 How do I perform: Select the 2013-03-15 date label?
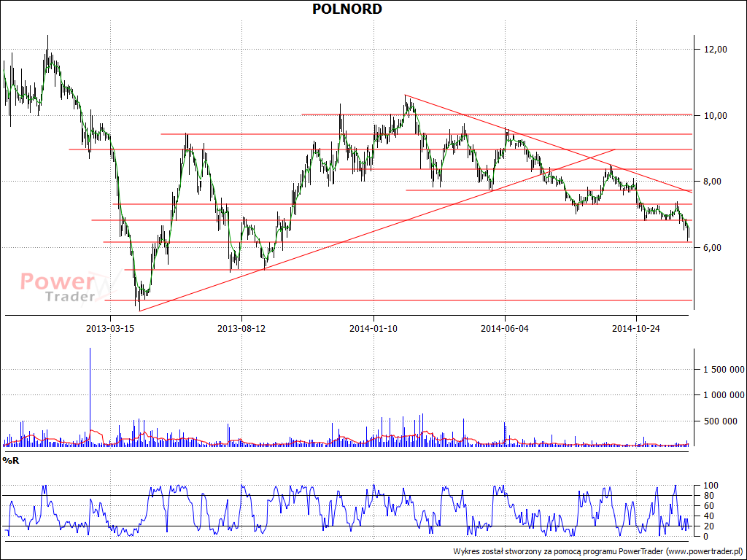click(110, 329)
